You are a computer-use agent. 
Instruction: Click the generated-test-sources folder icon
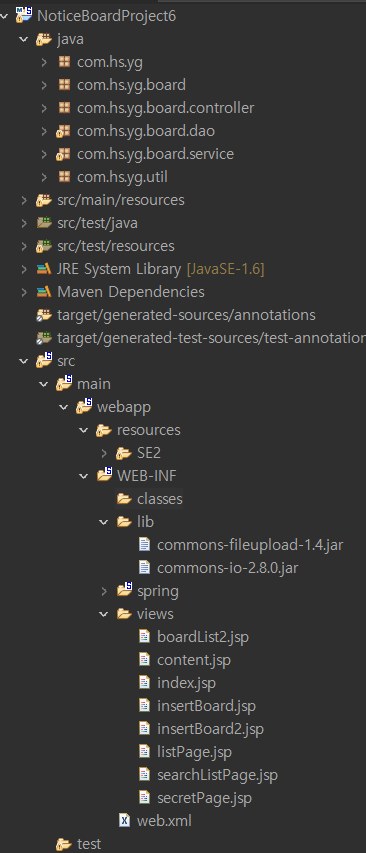pos(44,338)
